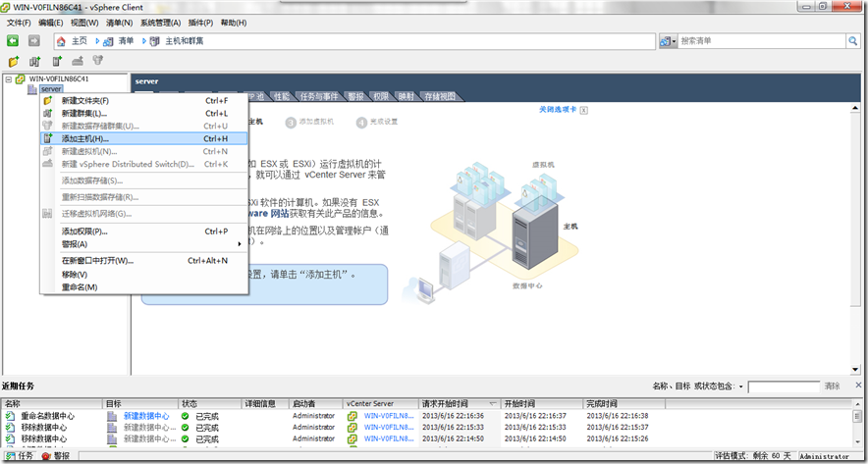This screenshot has height=464, width=868.
Task: Click the vCenter icon beside WIN-V0FILN86C41 tree node
Action: pyautogui.click(x=21, y=79)
